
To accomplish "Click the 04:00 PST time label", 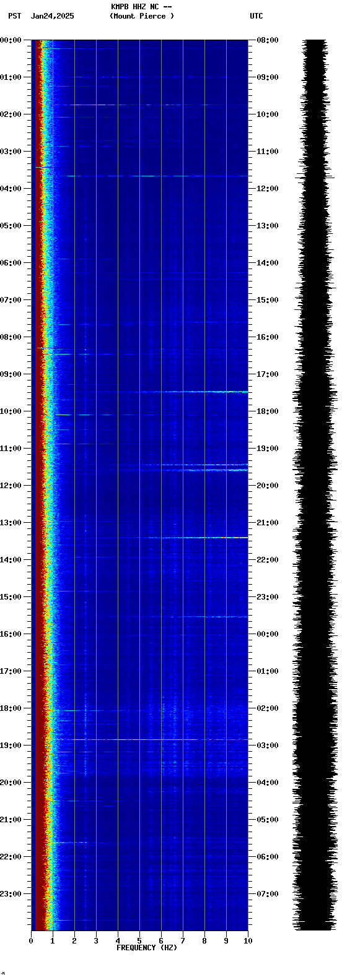I will coord(11,189).
